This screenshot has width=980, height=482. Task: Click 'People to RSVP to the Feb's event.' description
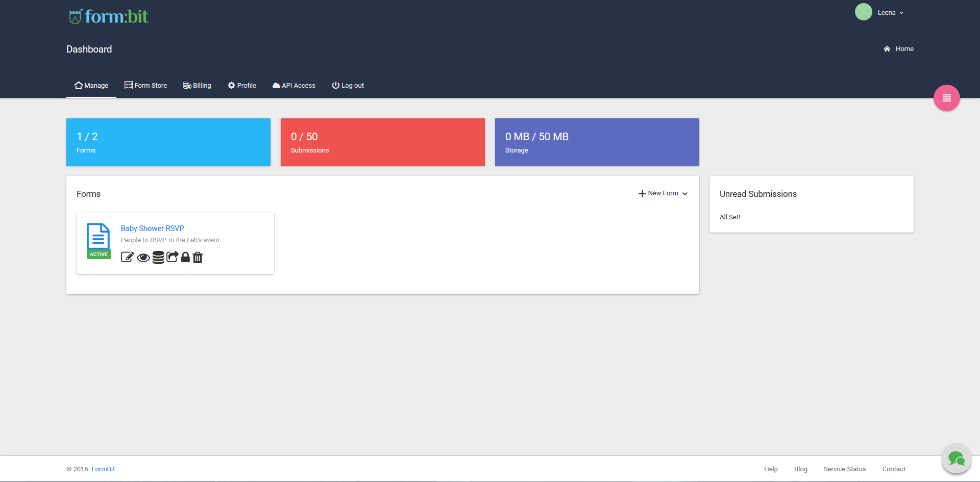pyautogui.click(x=170, y=240)
